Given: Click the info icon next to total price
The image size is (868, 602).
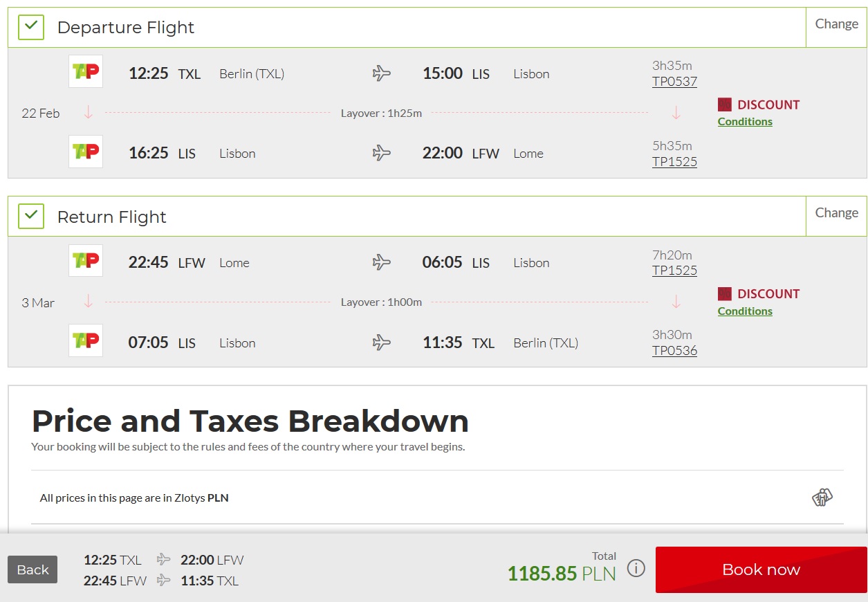Looking at the screenshot, I should (636, 569).
